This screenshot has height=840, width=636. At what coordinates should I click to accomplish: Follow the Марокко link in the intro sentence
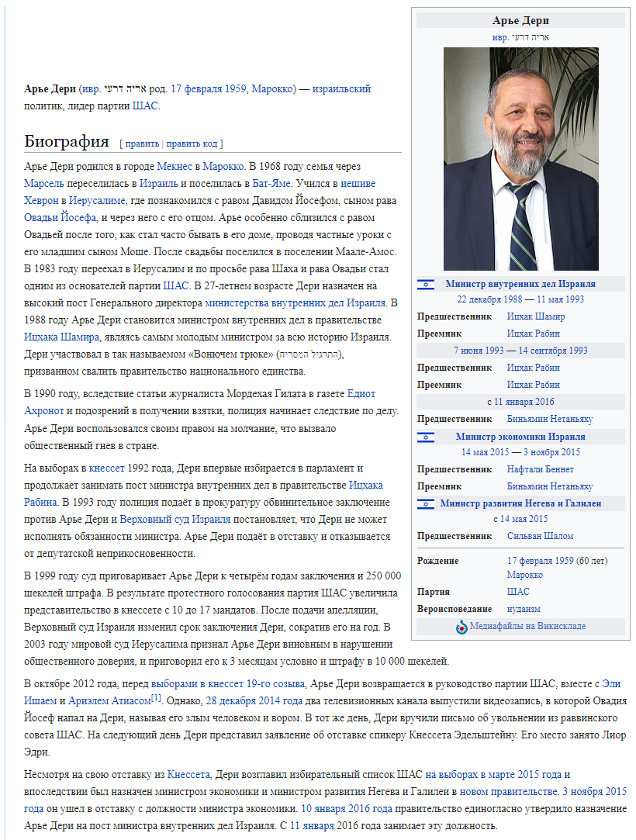(x=272, y=89)
